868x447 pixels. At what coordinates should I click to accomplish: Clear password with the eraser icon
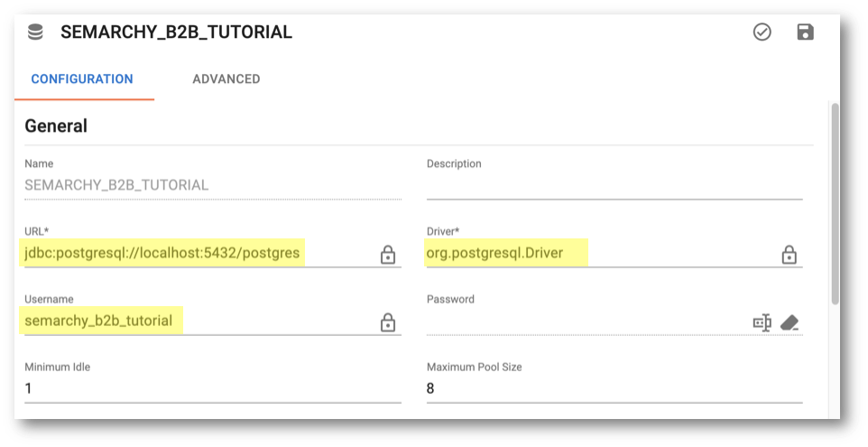[790, 322]
